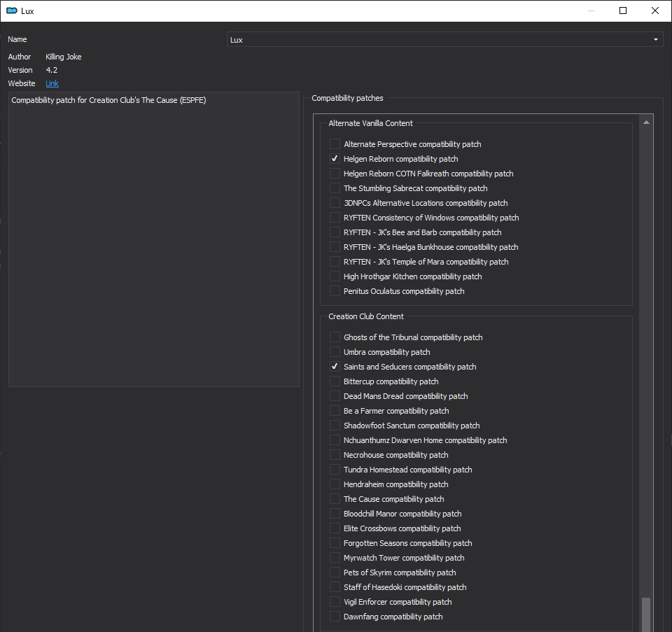The width and height of the screenshot is (672, 632).
Task: Enable RYFTEN Consistency of Windows patch
Action: (335, 218)
